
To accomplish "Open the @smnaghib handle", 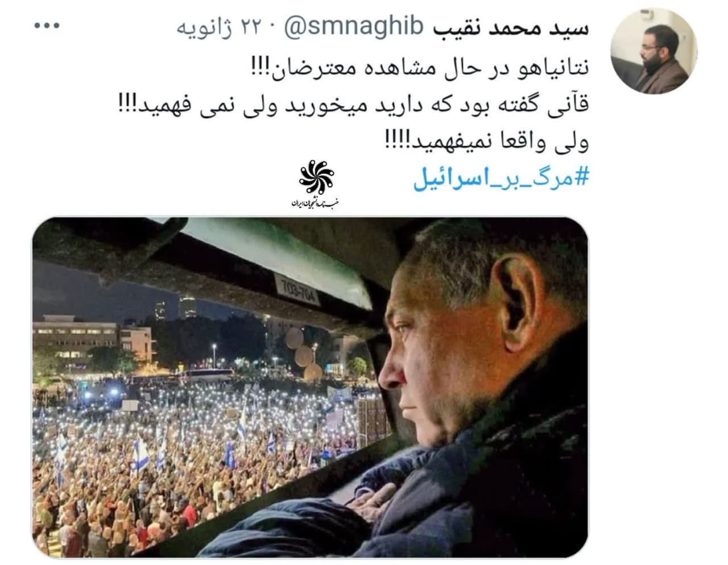I will coord(354,27).
